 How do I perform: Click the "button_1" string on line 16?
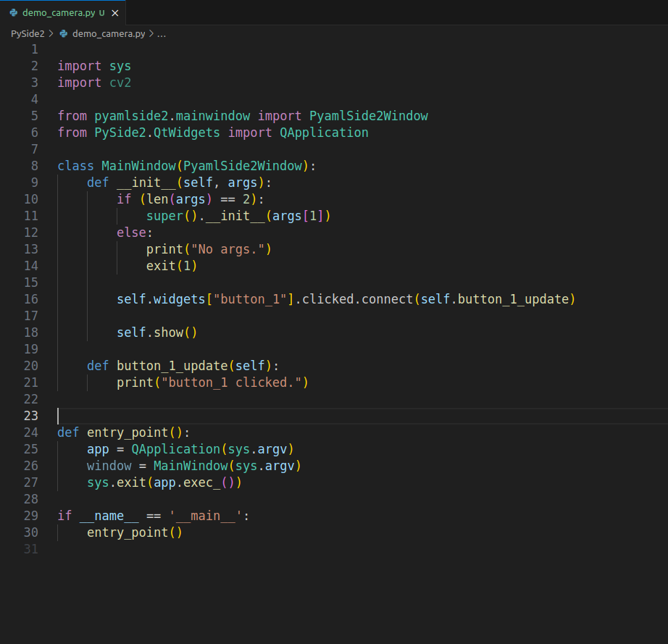(x=250, y=299)
